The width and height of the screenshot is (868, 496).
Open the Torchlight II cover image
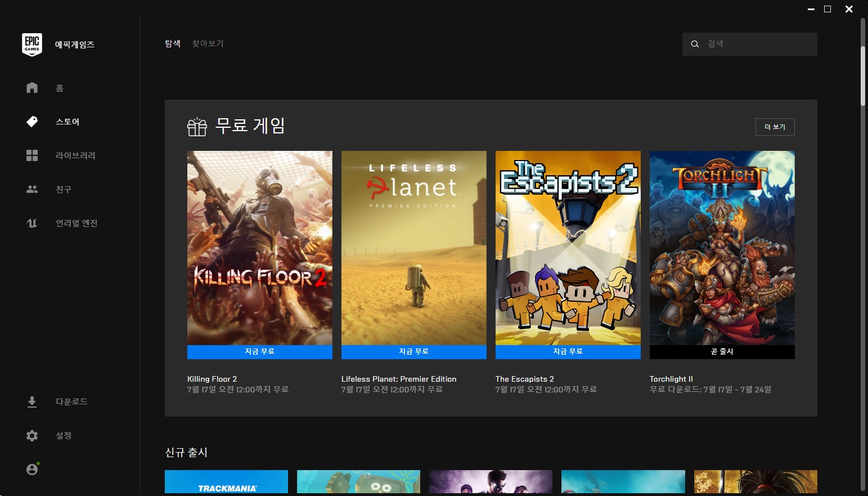(x=722, y=248)
